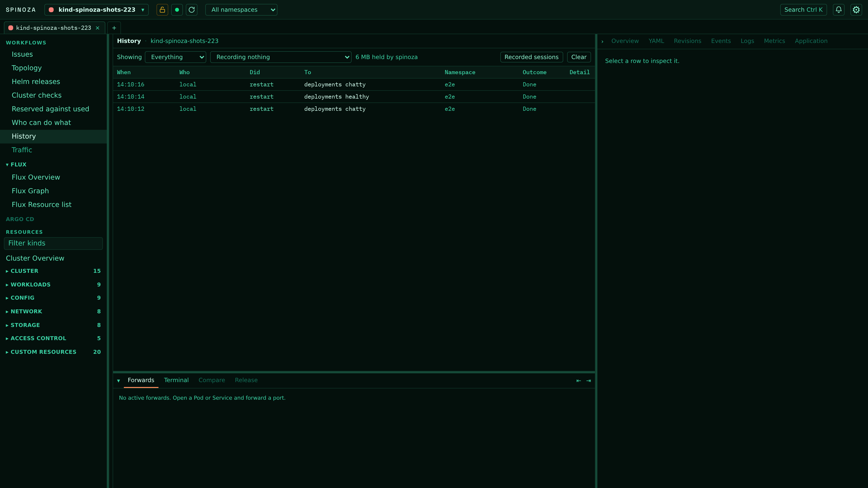Viewport: 868px width, 488px height.
Task: Open the notifications bell
Action: point(839,10)
